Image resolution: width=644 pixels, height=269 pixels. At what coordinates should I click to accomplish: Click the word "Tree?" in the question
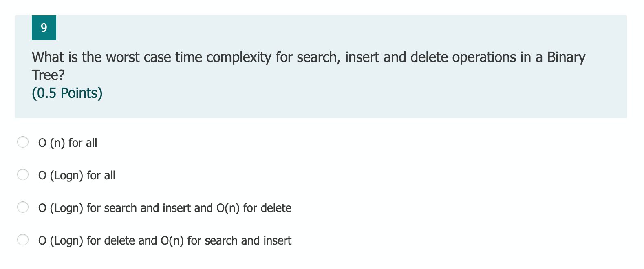tap(48, 75)
